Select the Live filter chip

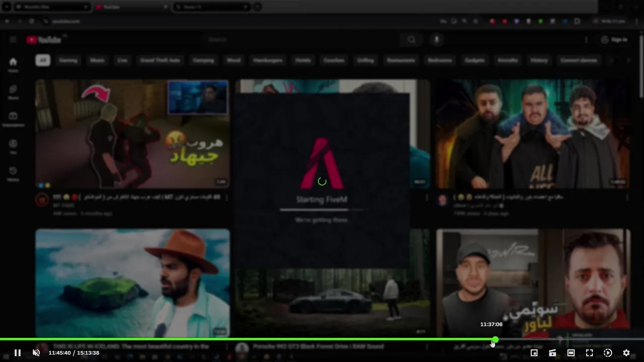tap(122, 60)
